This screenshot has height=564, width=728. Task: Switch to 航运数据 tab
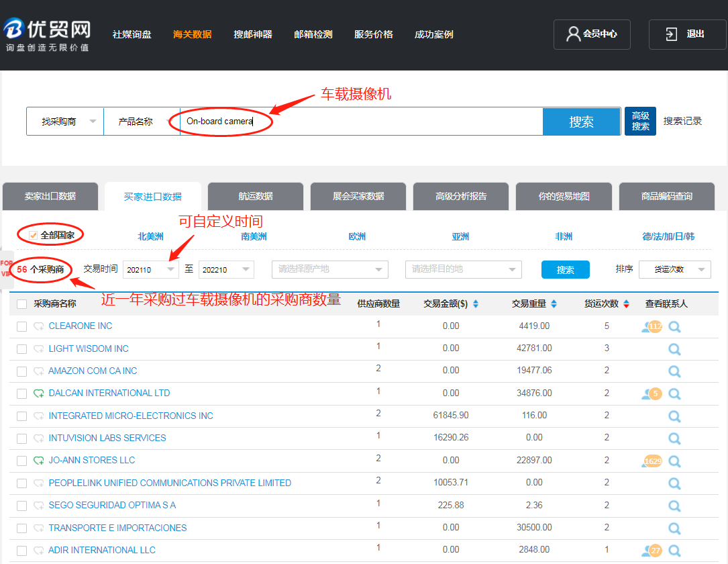(256, 197)
